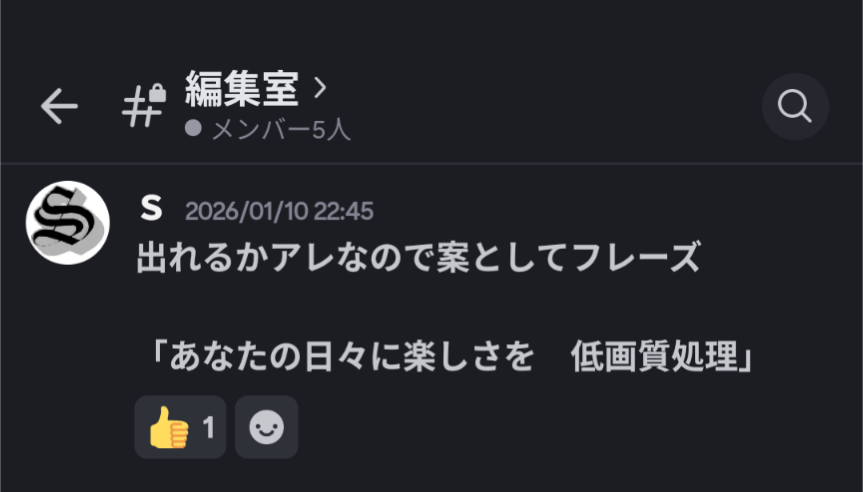
Task: Tap empty header space left of search
Action: (550, 106)
